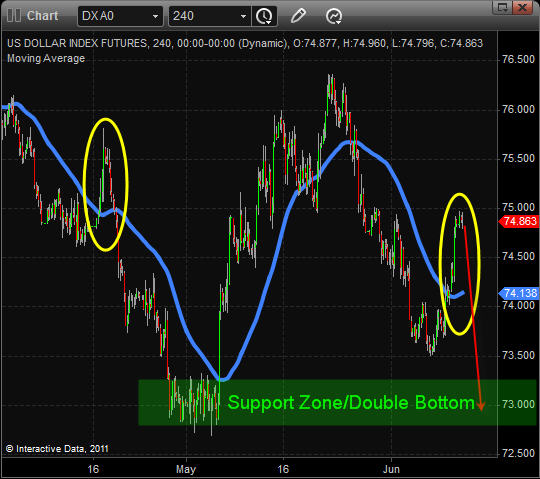Click the May marker on the time axis
540x479 pixels.
pyautogui.click(x=186, y=469)
